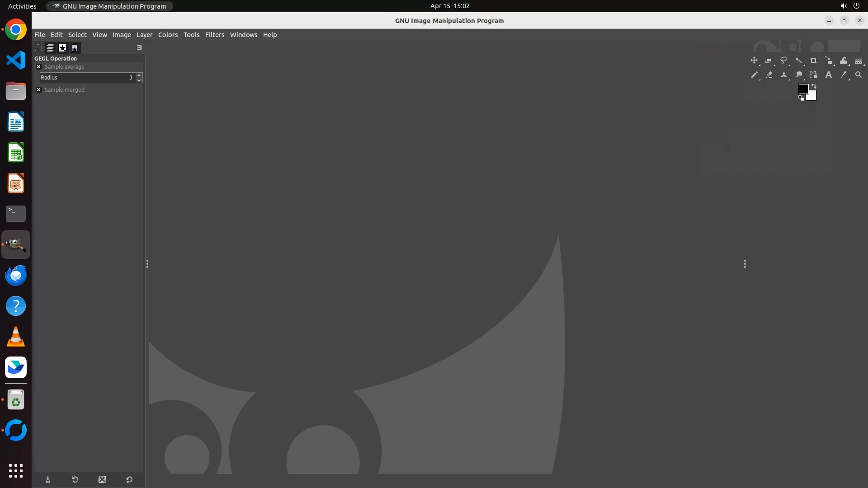Open the Filters menu
Image resolution: width=868 pixels, height=488 pixels.
click(x=214, y=35)
